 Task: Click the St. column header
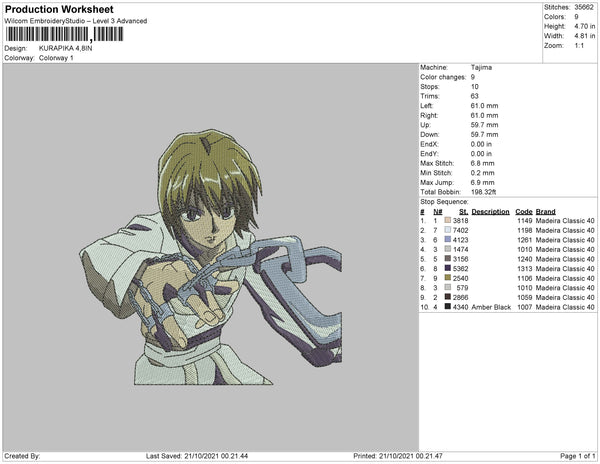click(463, 212)
